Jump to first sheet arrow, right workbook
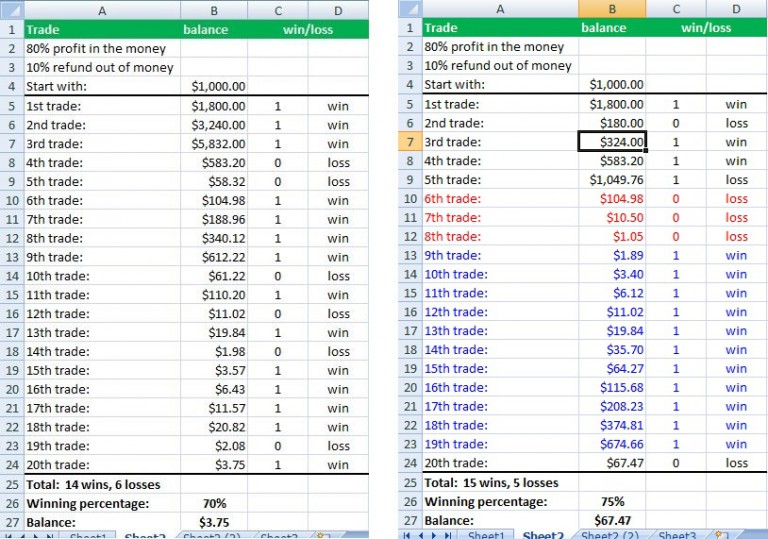Image resolution: width=768 pixels, height=539 pixels. [406, 535]
